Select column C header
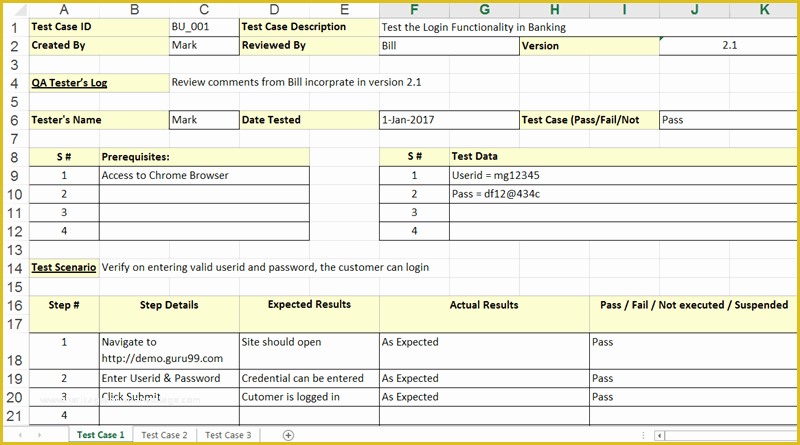The height and width of the screenshot is (445, 800). pos(204,9)
